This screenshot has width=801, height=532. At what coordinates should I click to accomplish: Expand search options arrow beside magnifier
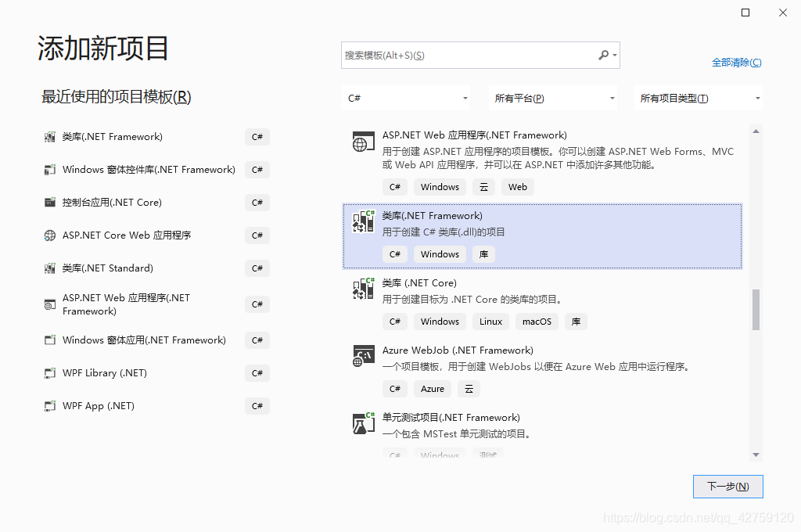click(x=615, y=56)
